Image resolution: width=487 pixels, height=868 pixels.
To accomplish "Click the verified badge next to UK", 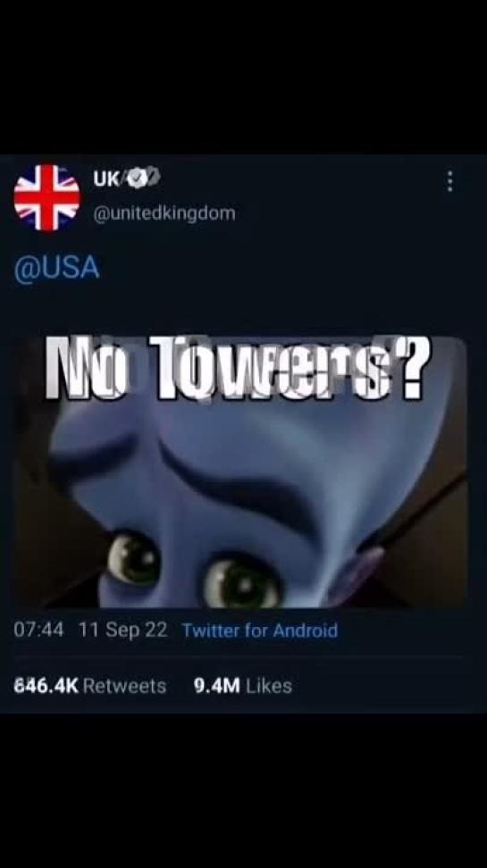I will (145, 179).
